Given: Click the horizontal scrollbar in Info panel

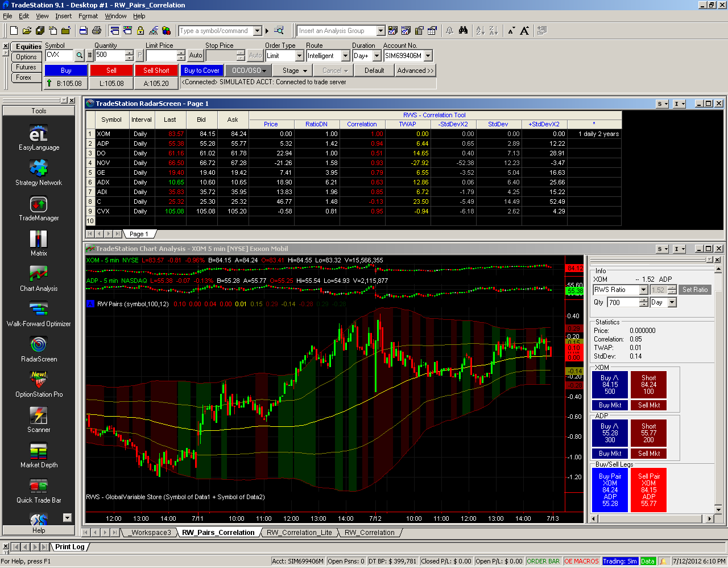Looking at the screenshot, I should pyautogui.click(x=652, y=518).
